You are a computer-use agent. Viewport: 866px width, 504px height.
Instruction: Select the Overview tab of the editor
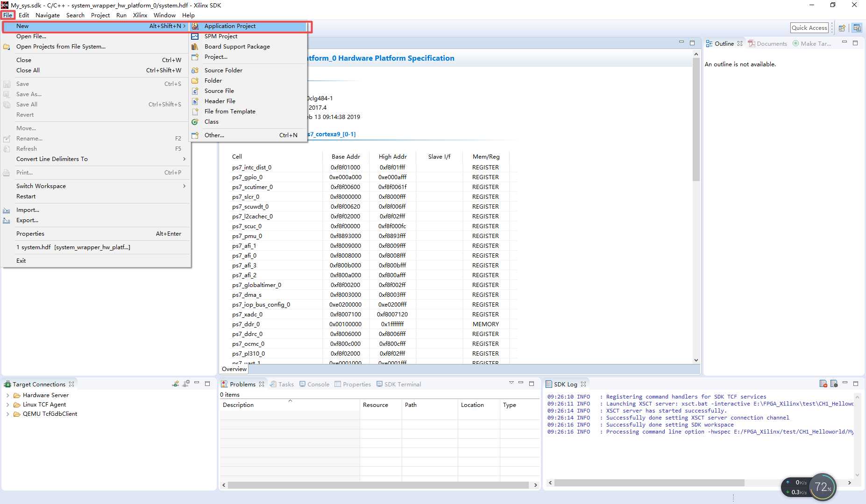[x=234, y=369]
